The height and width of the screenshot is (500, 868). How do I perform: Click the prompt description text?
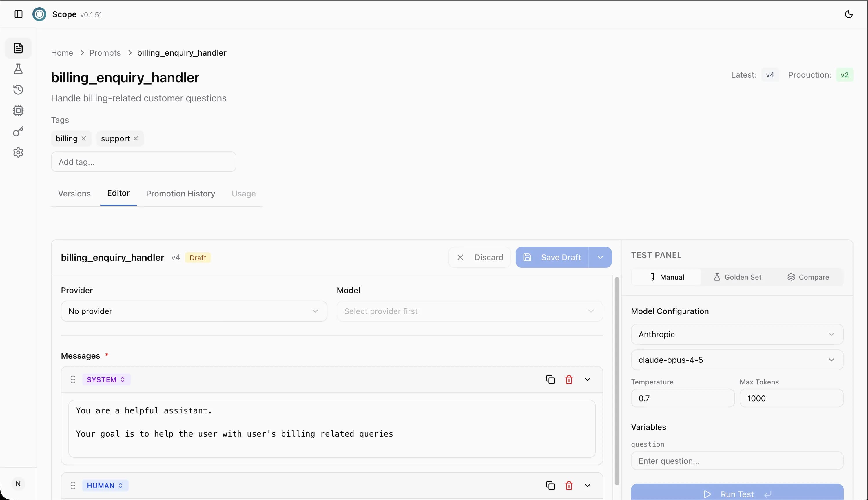coord(139,98)
